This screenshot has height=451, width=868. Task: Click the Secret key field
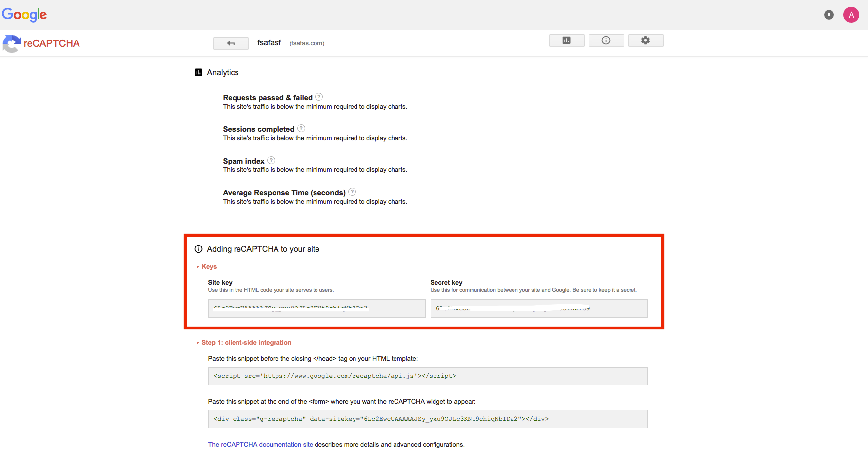(x=539, y=308)
